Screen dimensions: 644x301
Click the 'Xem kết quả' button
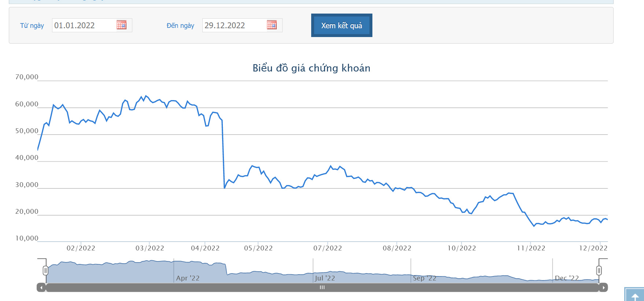[x=342, y=25]
